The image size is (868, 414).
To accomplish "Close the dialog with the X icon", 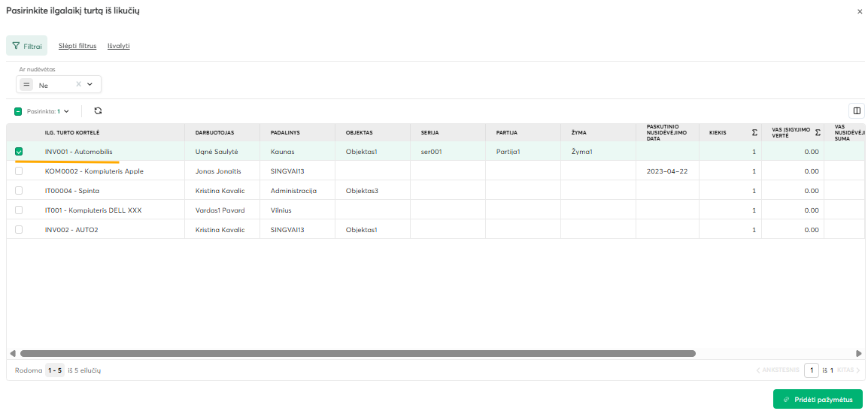I will pos(860,12).
